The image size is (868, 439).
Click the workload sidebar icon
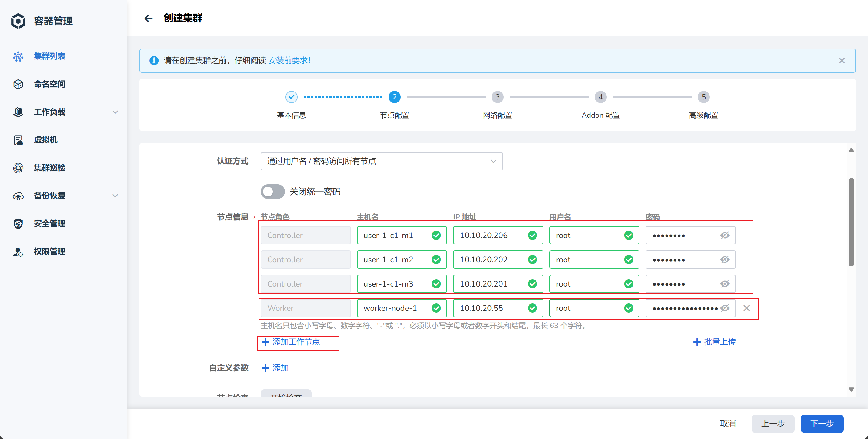click(x=18, y=112)
